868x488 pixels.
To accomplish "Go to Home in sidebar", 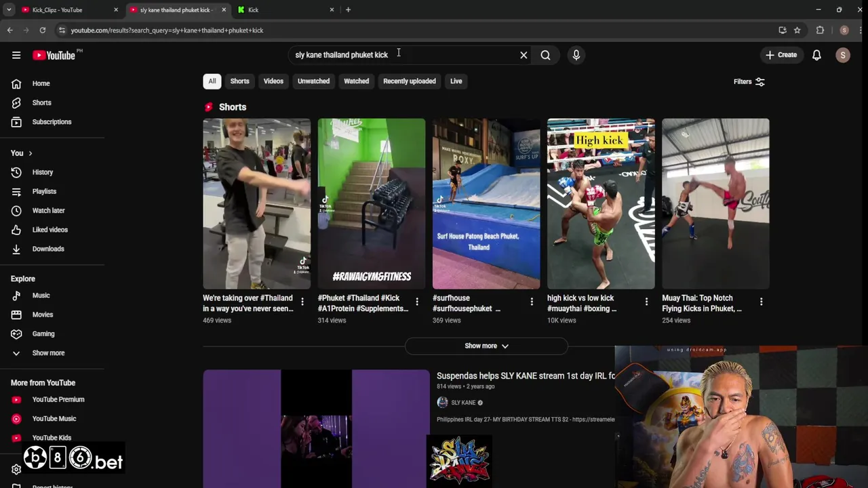I will click(x=52, y=83).
